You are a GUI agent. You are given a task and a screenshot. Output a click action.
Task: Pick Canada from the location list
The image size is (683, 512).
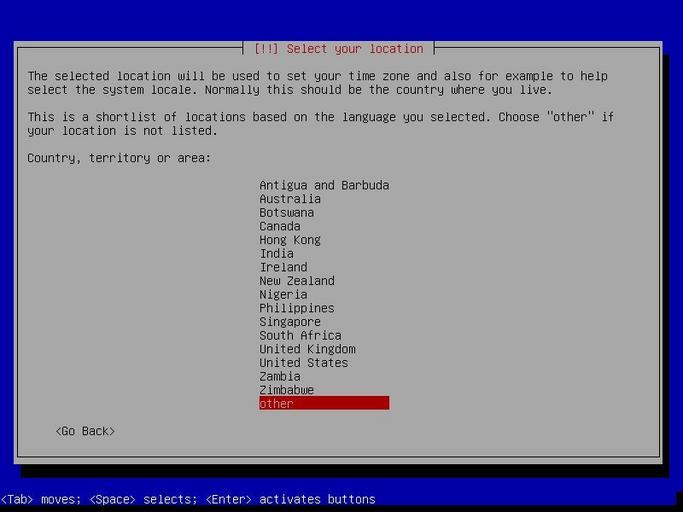coord(280,226)
